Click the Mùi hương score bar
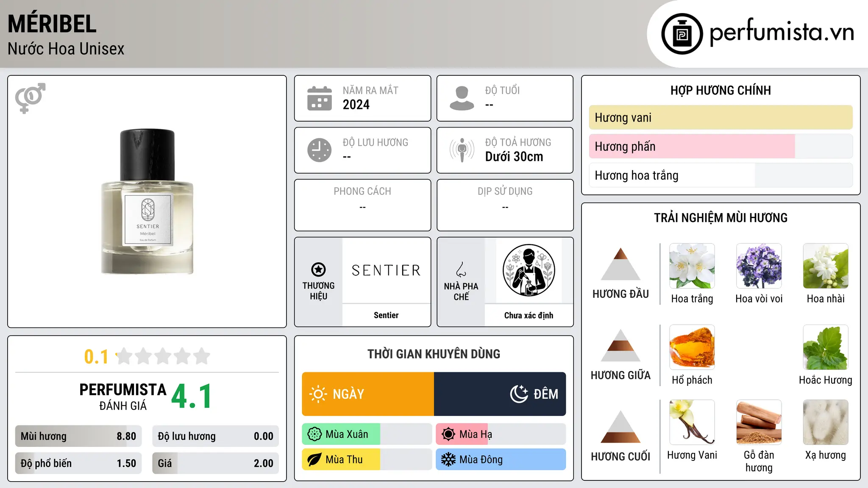This screenshot has width=868, height=488. 78,436
